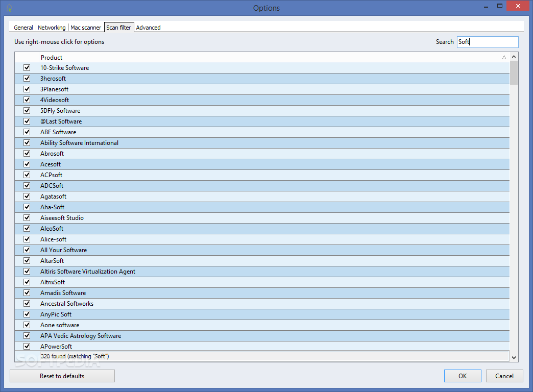Click the scrollbar up arrow
The width and height of the screenshot is (533, 392).
[514, 57]
